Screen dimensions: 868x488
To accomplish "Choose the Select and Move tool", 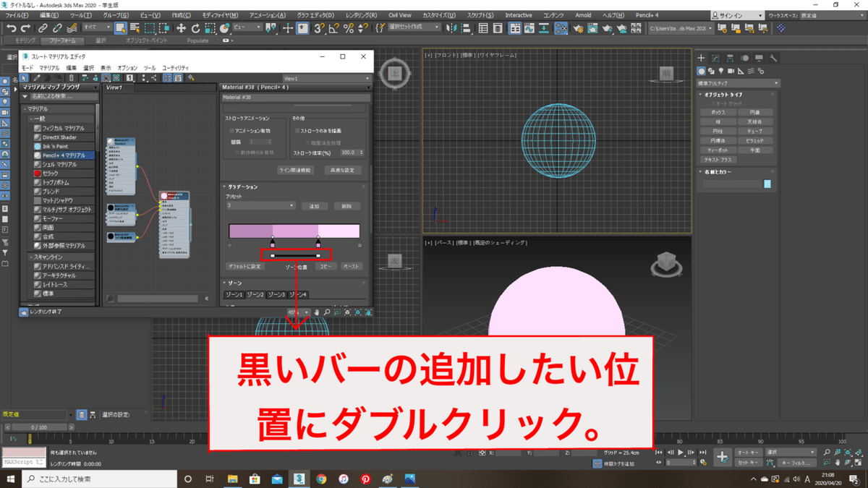I will [x=181, y=28].
